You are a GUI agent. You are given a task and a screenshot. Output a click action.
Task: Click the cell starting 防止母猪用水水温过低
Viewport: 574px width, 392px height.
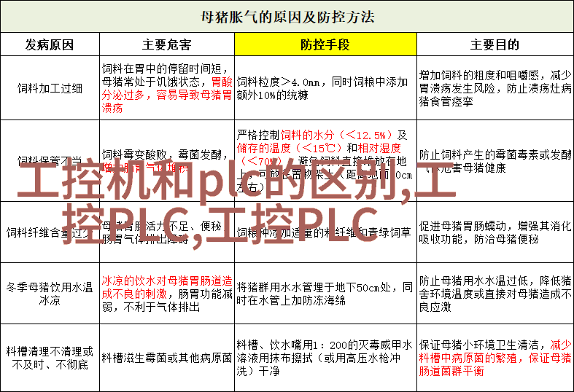click(x=495, y=293)
